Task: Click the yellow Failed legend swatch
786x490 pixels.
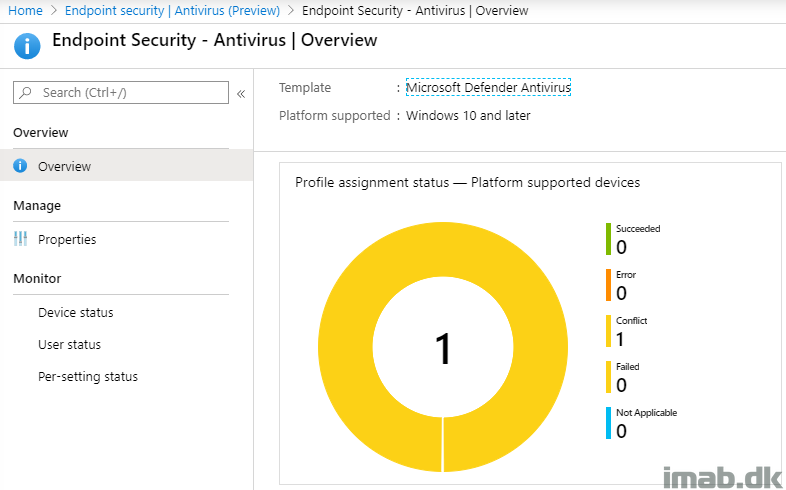Action: pyautogui.click(x=609, y=377)
